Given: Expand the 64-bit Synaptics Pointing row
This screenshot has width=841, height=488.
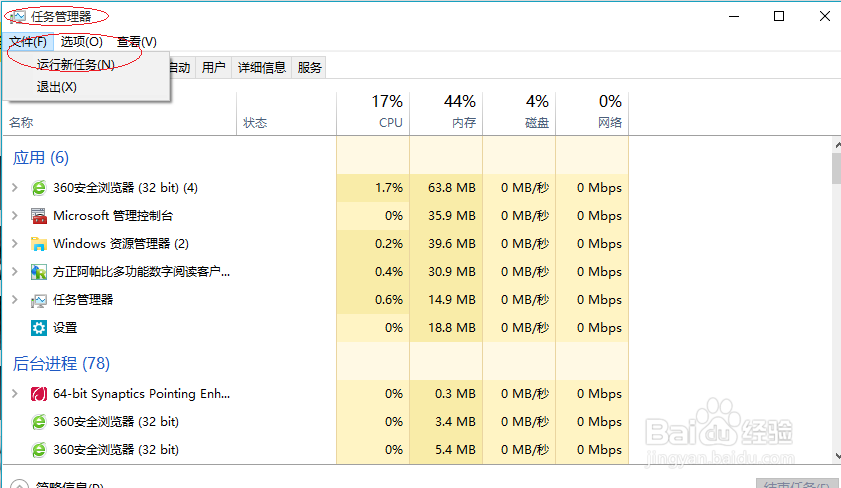Looking at the screenshot, I should click(15, 394).
